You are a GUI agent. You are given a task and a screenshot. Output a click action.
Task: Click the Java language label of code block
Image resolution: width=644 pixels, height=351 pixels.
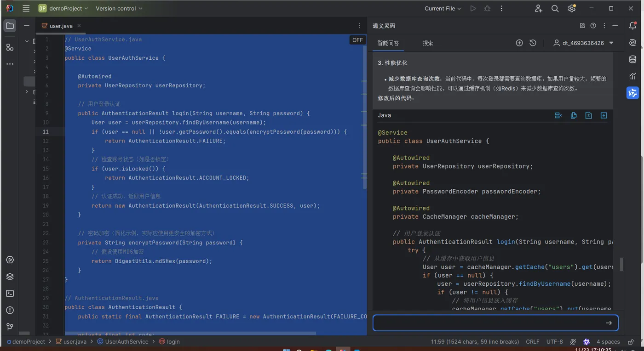[384, 115]
